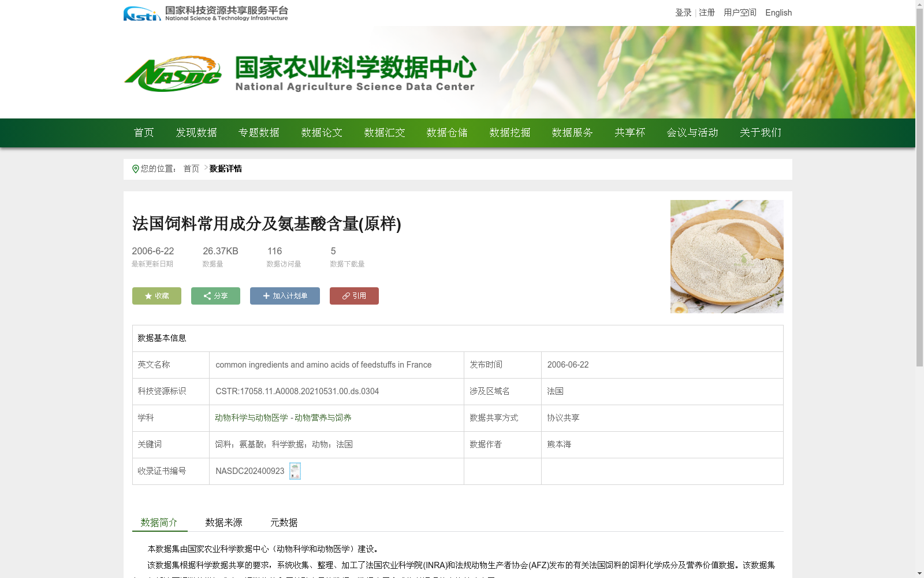Click the 116 visit count value

coord(274,251)
